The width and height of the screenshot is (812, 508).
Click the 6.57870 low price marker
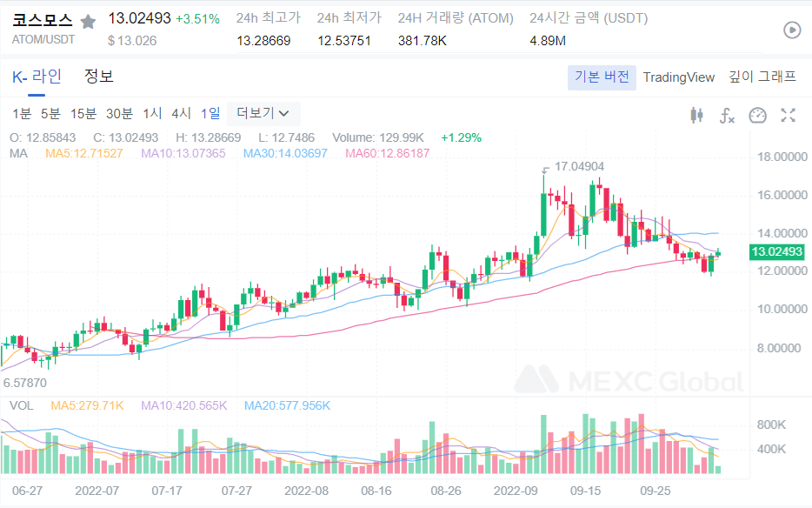[x=25, y=383]
